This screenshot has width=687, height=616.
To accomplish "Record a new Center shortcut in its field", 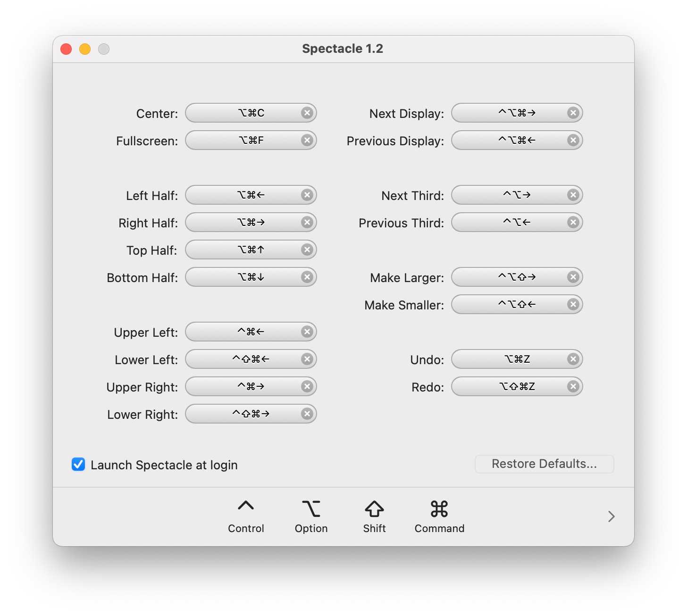I will point(251,113).
